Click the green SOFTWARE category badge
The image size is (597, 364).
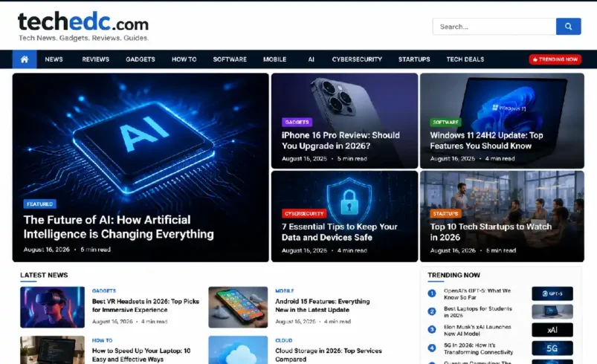pos(445,122)
